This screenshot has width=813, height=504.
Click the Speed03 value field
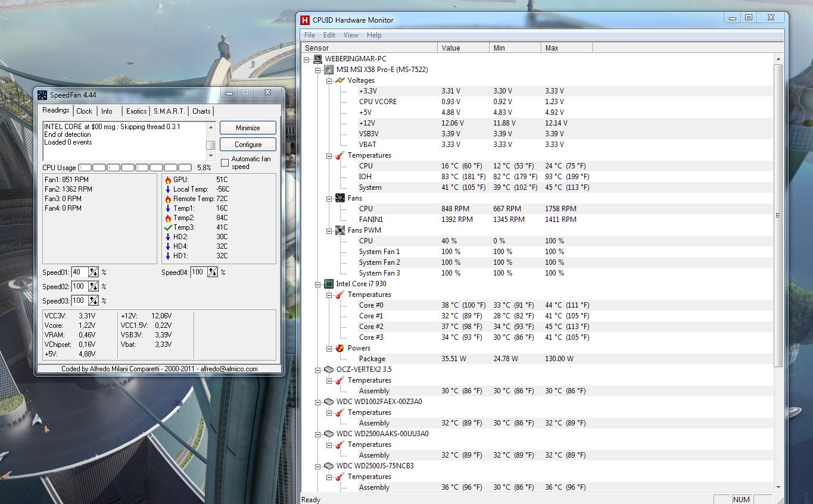[79, 300]
